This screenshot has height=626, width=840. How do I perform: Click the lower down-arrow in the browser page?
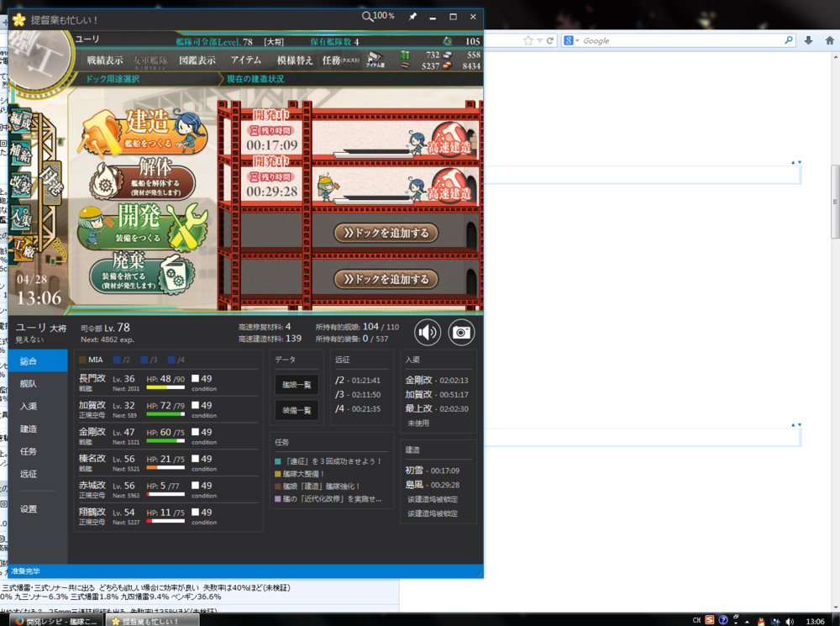[x=800, y=425]
